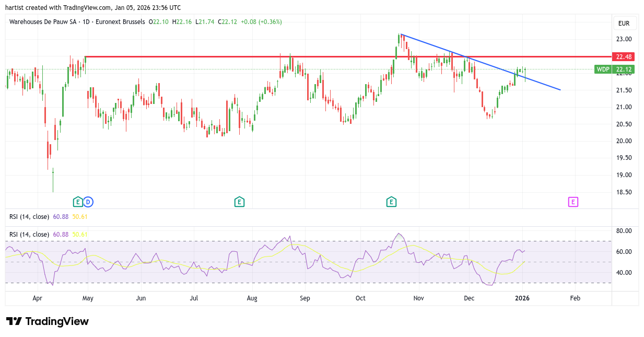Click the 80.00 level on the RSI scale
Viewport: 644px width, 337px height.
coord(624,231)
